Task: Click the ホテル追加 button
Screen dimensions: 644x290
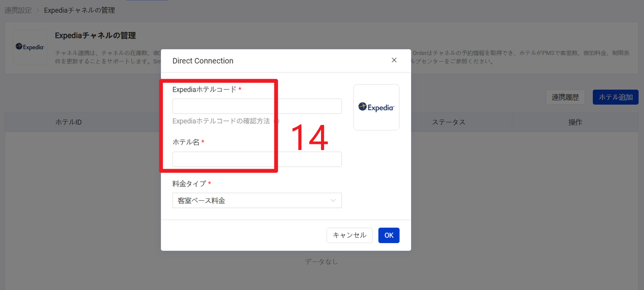Action: (615, 97)
